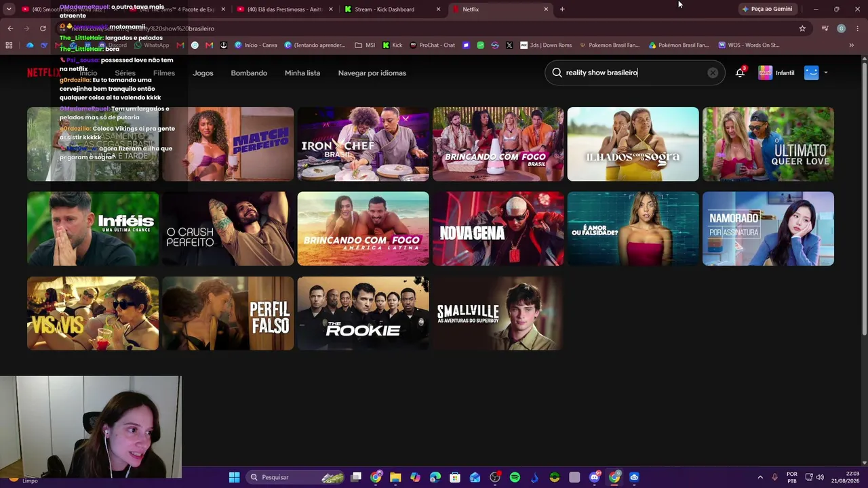This screenshot has width=868, height=488.
Task: Open the Match Perfeito show thumbnail
Action: pyautogui.click(x=228, y=144)
